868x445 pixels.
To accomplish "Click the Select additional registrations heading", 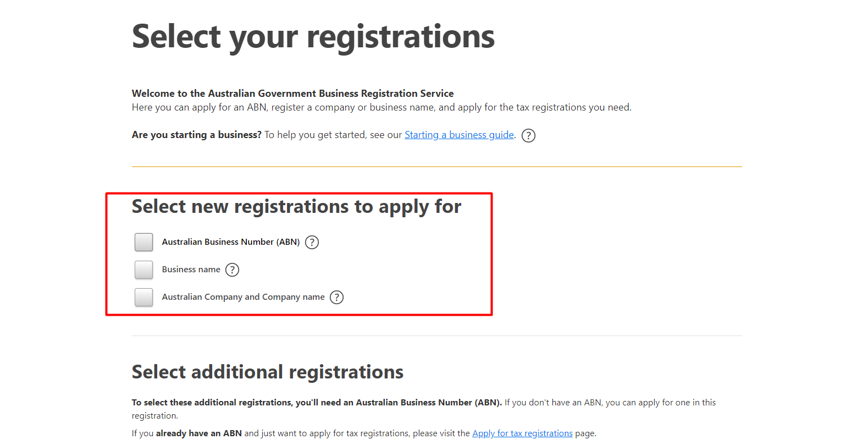I will tap(268, 372).
